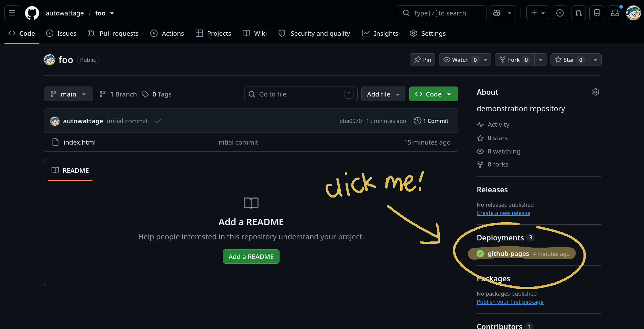
Task: Open the Projects tab
Action: 213,33
